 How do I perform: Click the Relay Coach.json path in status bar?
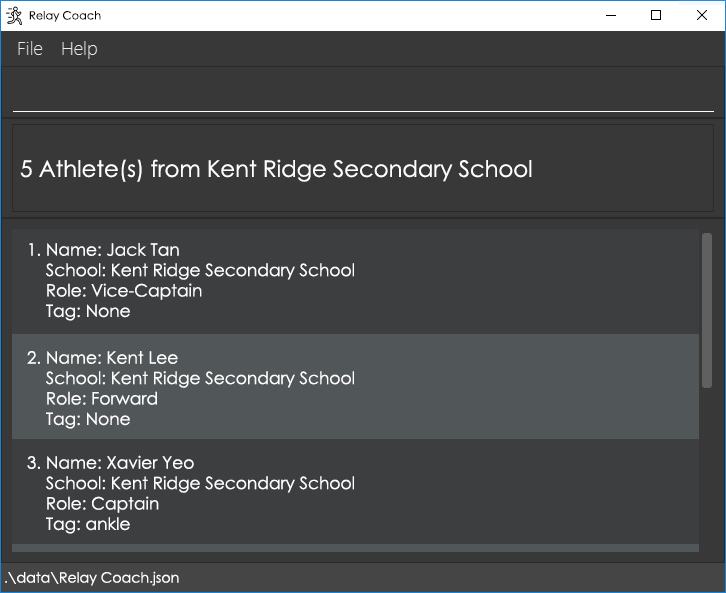(x=92, y=578)
